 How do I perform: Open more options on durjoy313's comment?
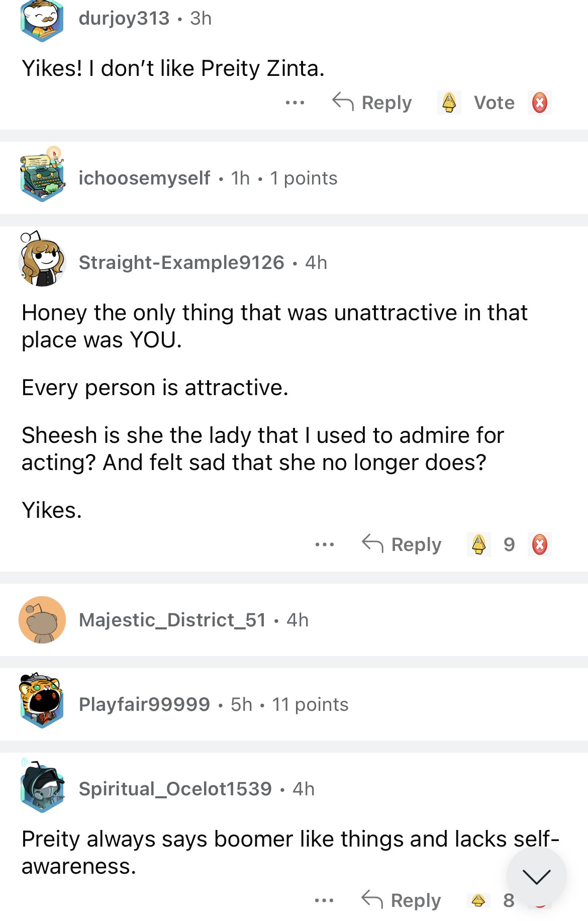[x=295, y=103]
